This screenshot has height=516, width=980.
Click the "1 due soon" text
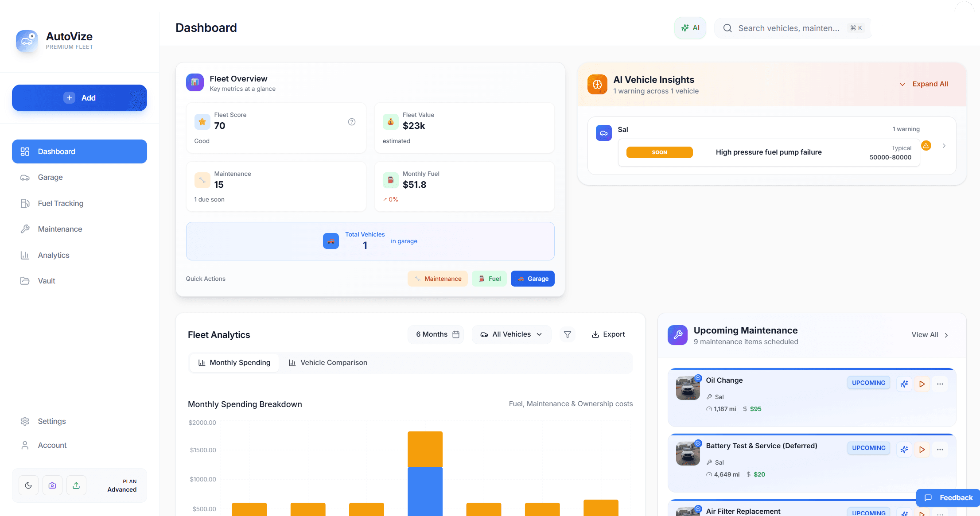coord(210,200)
